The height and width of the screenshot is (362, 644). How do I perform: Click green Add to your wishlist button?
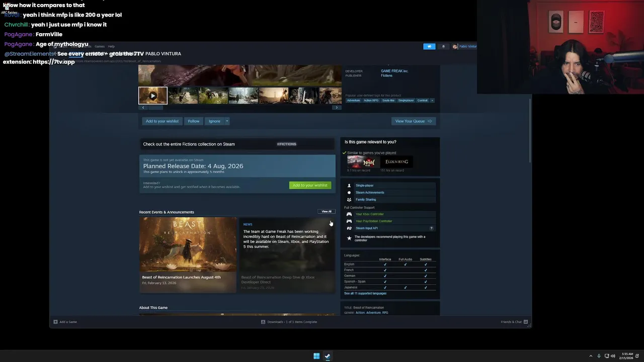click(x=310, y=185)
